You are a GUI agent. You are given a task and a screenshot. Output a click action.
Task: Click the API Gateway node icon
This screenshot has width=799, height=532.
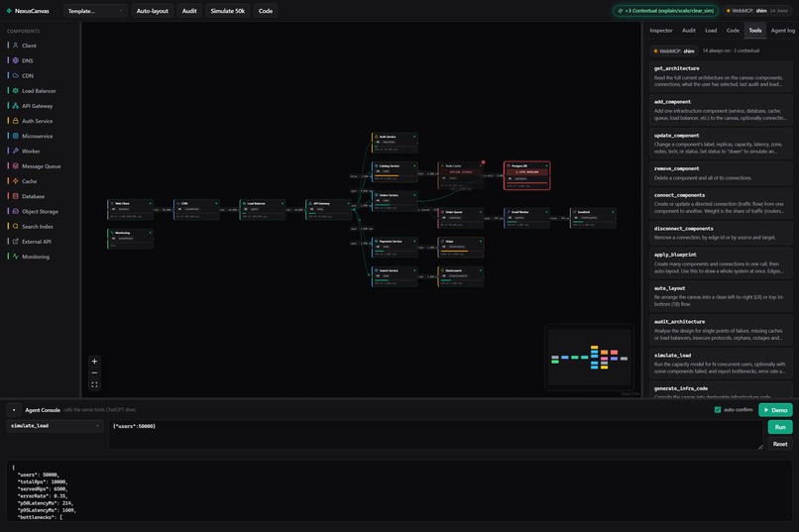point(310,204)
